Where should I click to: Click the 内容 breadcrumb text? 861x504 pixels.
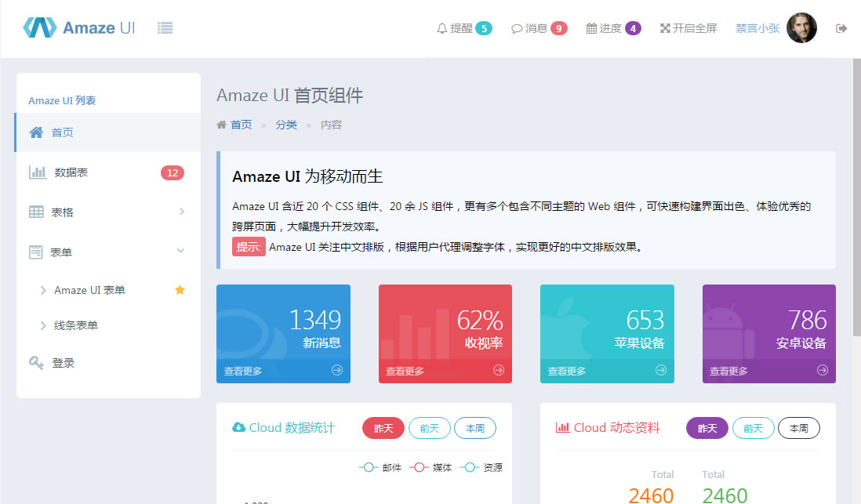[x=331, y=125]
